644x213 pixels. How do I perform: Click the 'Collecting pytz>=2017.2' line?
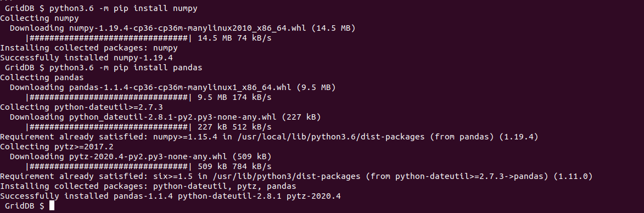click(57, 147)
